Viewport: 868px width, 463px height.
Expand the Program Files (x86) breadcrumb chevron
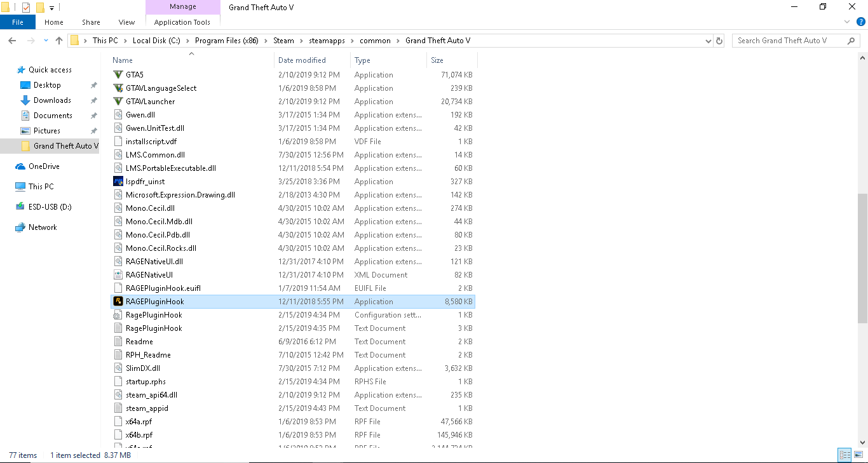266,41
